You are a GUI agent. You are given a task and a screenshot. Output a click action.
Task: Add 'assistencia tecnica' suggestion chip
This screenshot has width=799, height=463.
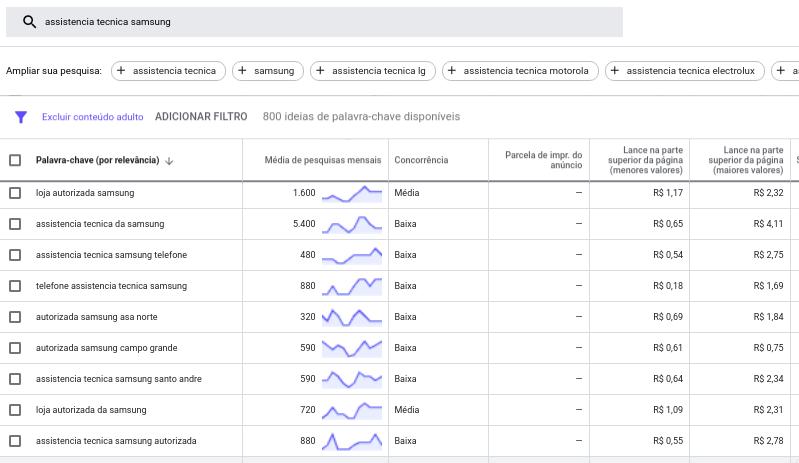[168, 71]
